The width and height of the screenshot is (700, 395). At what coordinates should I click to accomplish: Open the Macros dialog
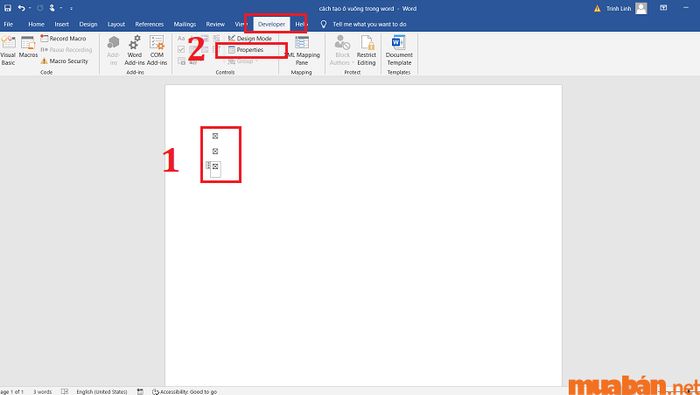pos(28,47)
